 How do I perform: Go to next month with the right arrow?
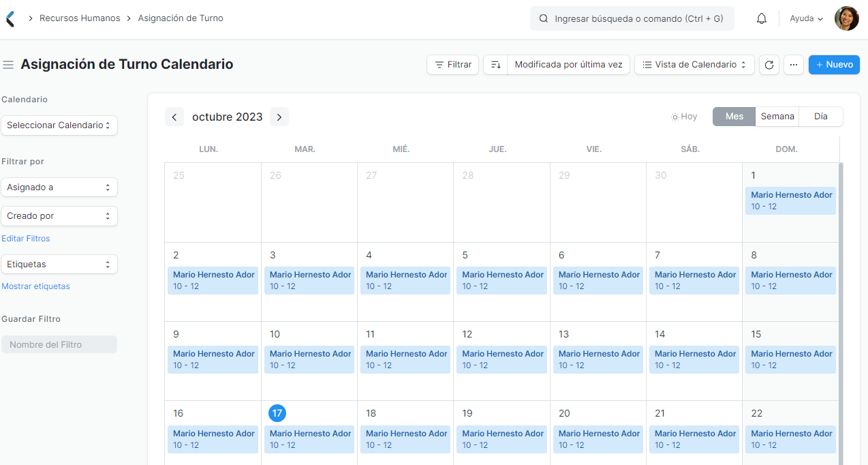click(x=279, y=117)
